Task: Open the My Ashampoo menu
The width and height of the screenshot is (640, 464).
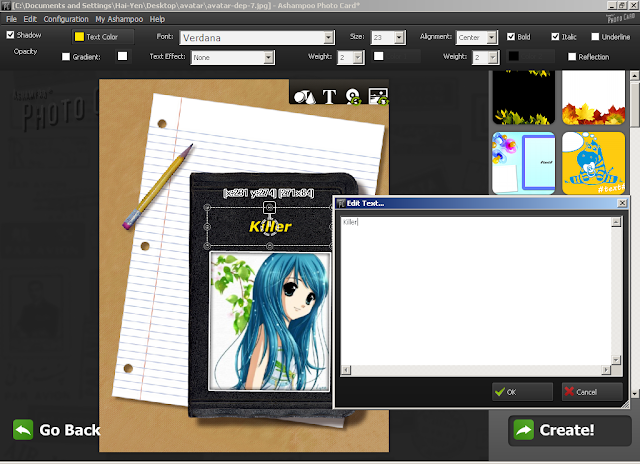Action: pos(119,19)
